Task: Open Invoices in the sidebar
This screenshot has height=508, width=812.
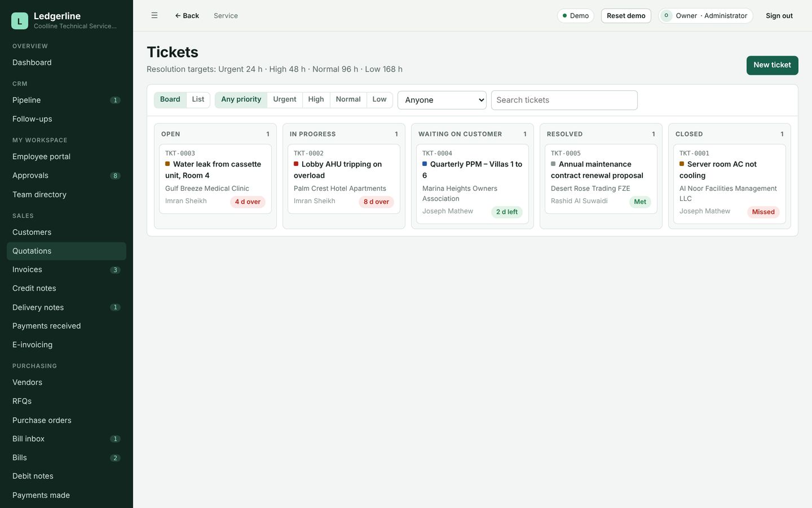Action: (x=67, y=270)
